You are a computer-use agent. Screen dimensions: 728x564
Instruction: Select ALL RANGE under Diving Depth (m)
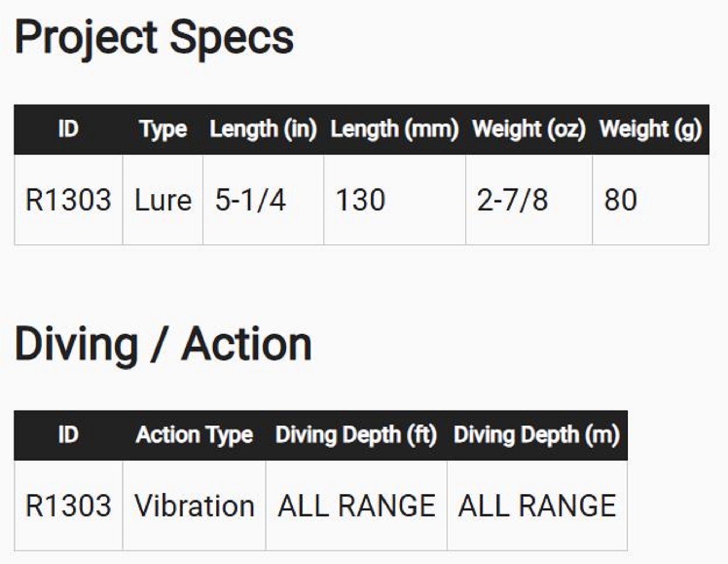pyautogui.click(x=537, y=506)
